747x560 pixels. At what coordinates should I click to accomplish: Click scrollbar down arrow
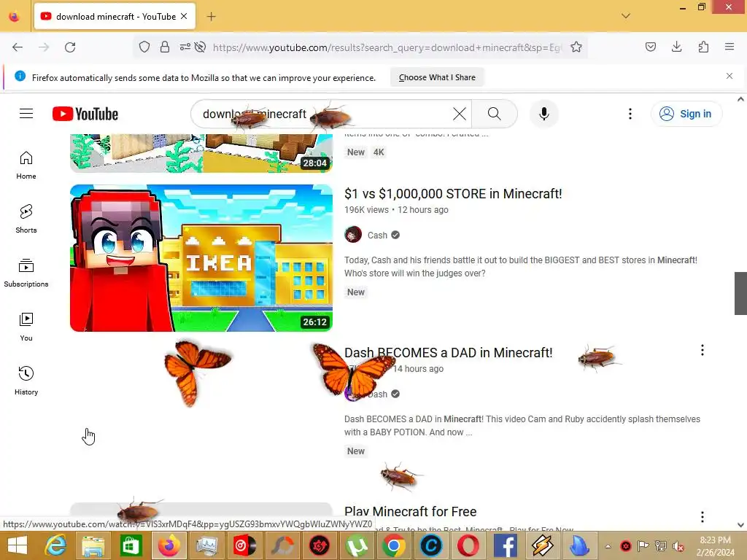click(x=740, y=525)
